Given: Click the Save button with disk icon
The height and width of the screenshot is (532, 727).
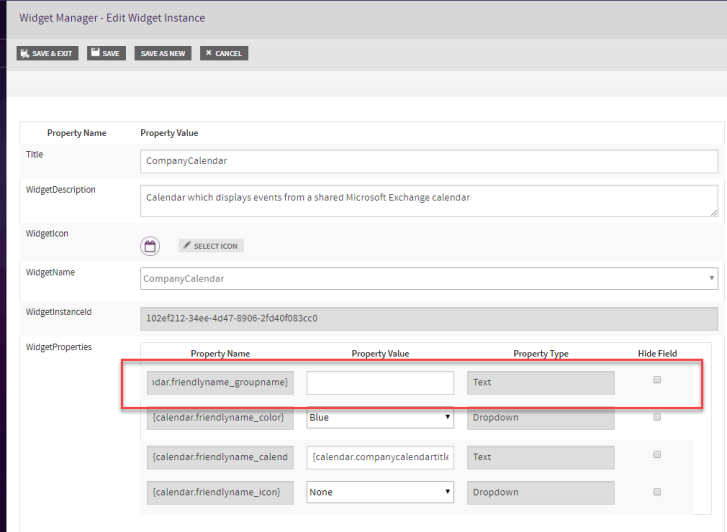Looking at the screenshot, I should pyautogui.click(x=106, y=53).
